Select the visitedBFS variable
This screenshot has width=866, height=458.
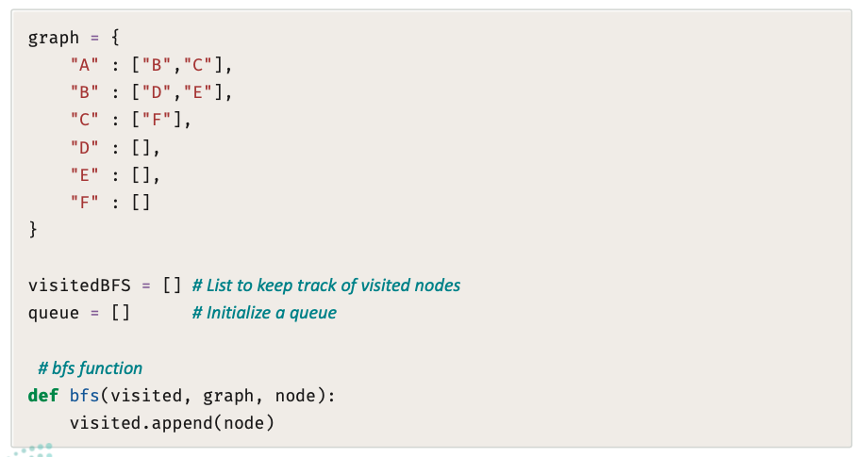[x=80, y=285]
